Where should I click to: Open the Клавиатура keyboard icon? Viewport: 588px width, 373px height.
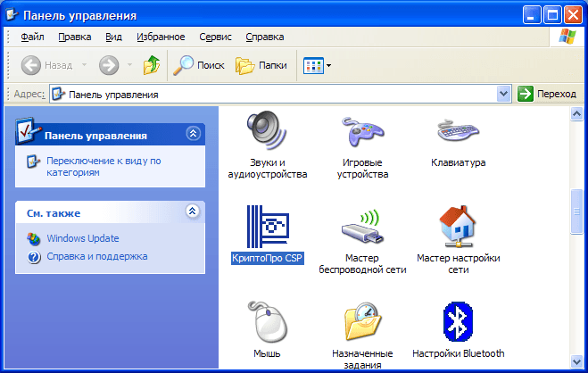[x=458, y=132]
